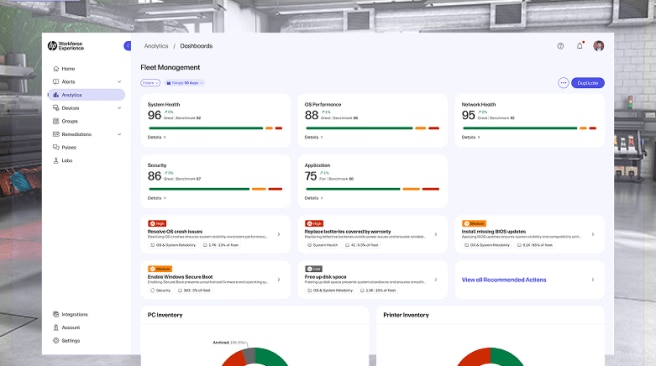This screenshot has width=656, height=366.
Task: Click the Analytics breadcrumb link
Action: [156, 46]
